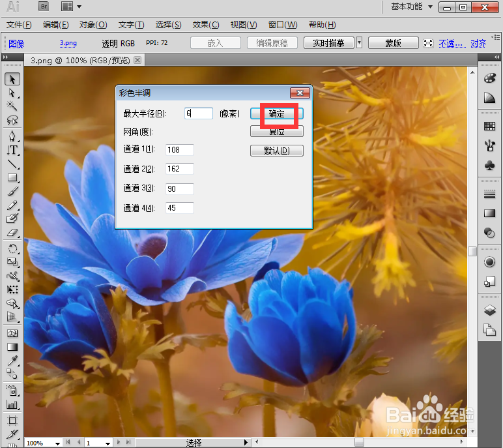
Task: Select the Shape Builder tool
Action: [x=12, y=303]
